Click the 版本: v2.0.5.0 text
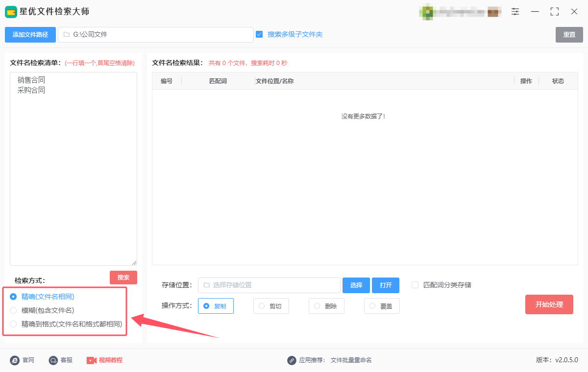Viewport: 588px width, 372px height. tap(557, 360)
